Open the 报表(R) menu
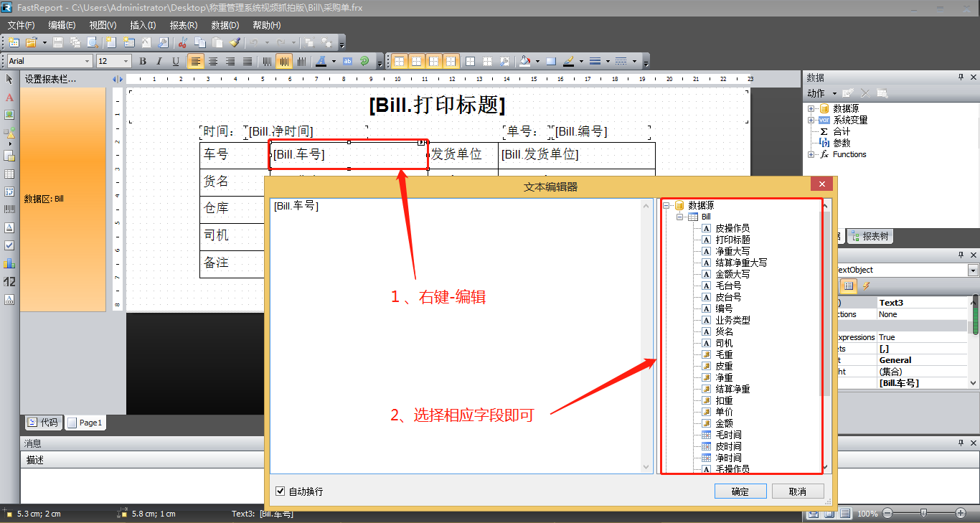The width and height of the screenshot is (980, 523). (x=183, y=25)
